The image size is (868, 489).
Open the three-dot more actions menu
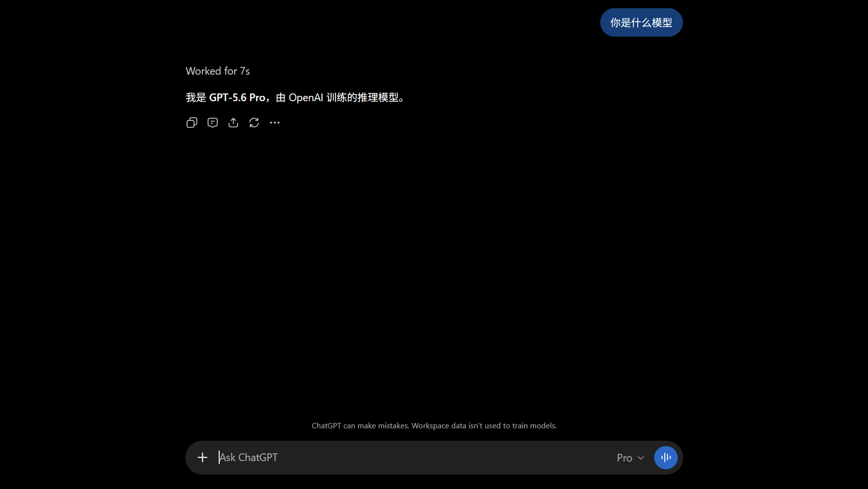pos(275,123)
